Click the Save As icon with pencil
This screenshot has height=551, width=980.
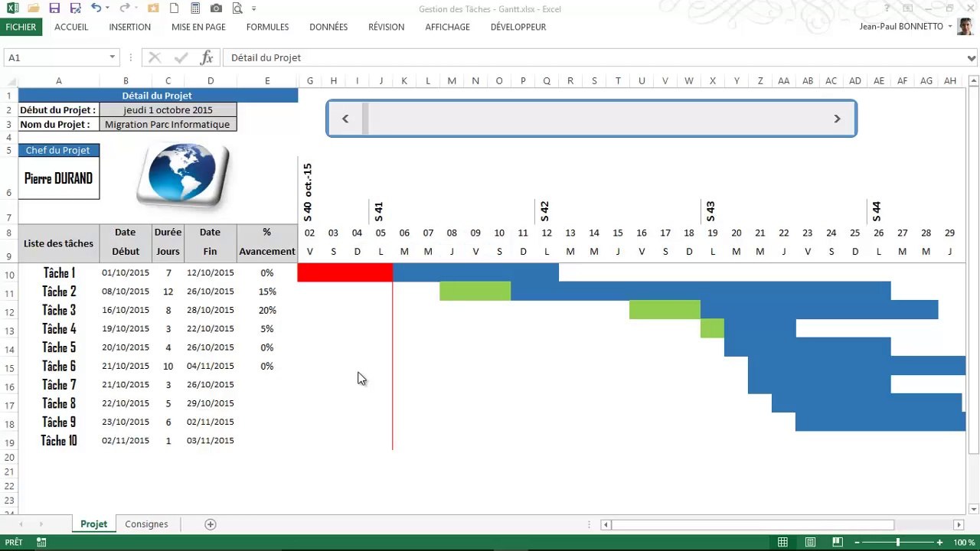point(75,8)
